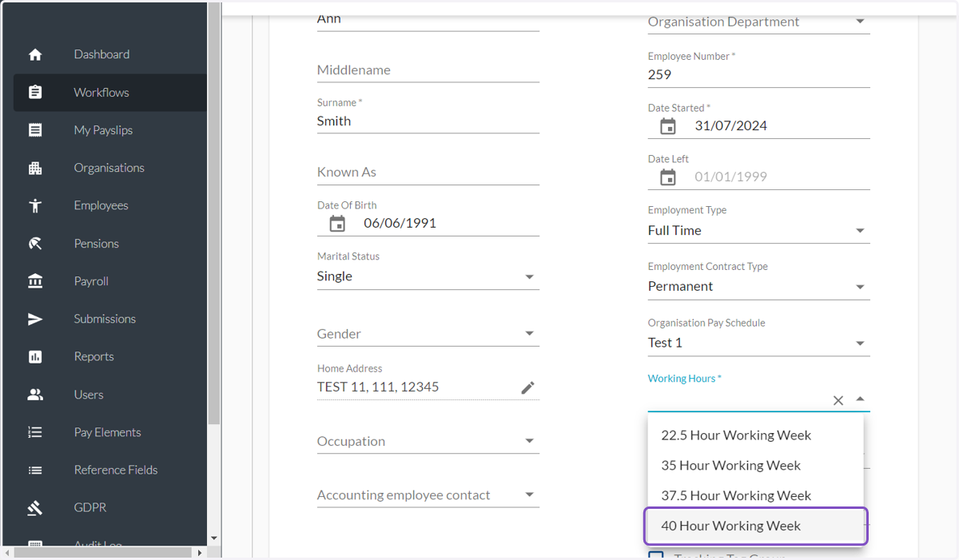Click the Pensions umbrella icon
This screenshot has width=959, height=560.
click(x=35, y=244)
